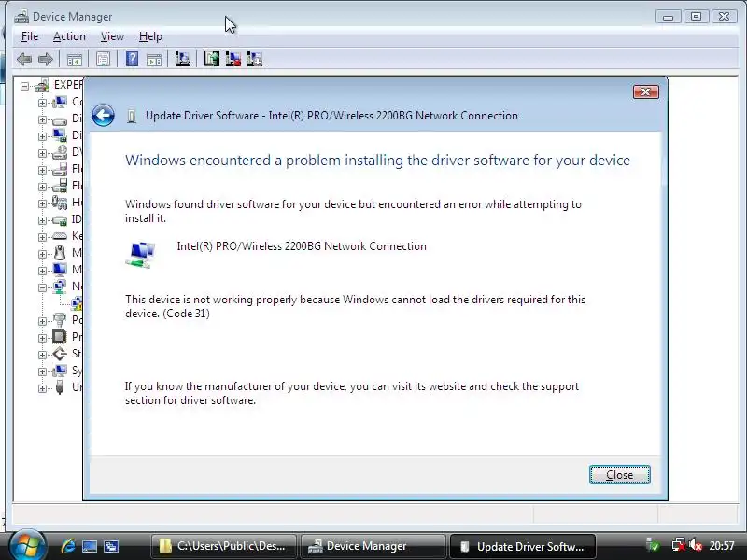Expand the 'ID' IDE controllers node
747x560 pixels.
point(42,220)
